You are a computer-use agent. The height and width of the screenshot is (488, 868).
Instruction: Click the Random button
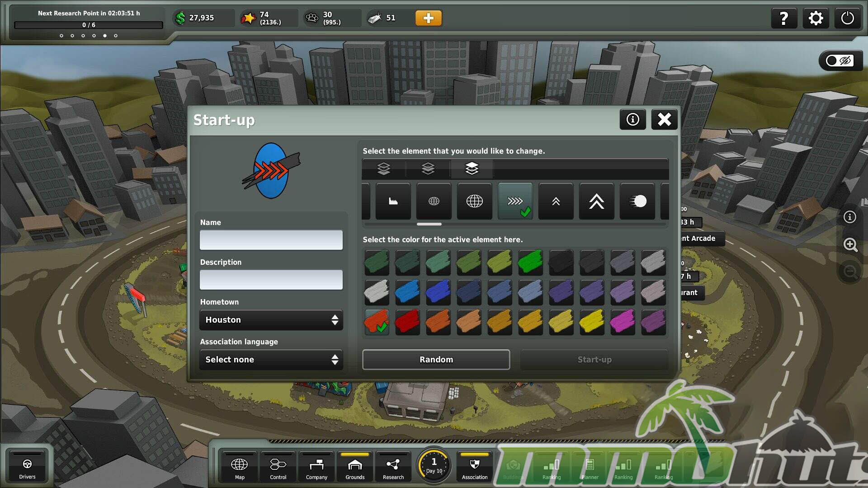pos(436,360)
